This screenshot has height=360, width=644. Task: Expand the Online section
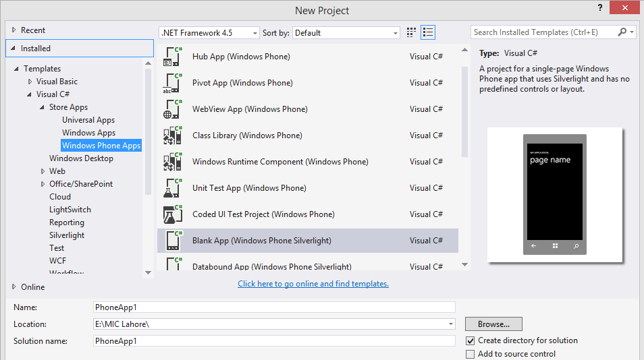coord(14,287)
